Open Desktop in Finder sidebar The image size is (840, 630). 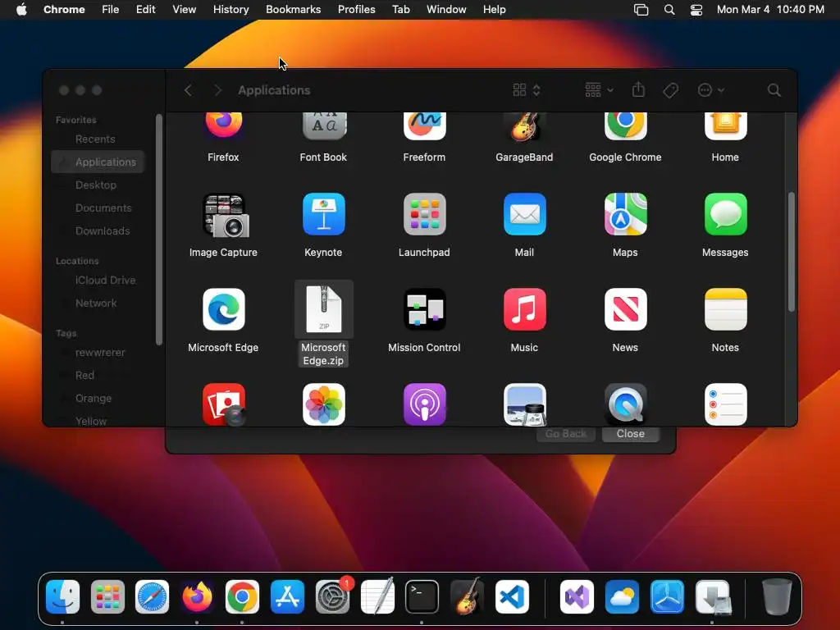coord(98,185)
